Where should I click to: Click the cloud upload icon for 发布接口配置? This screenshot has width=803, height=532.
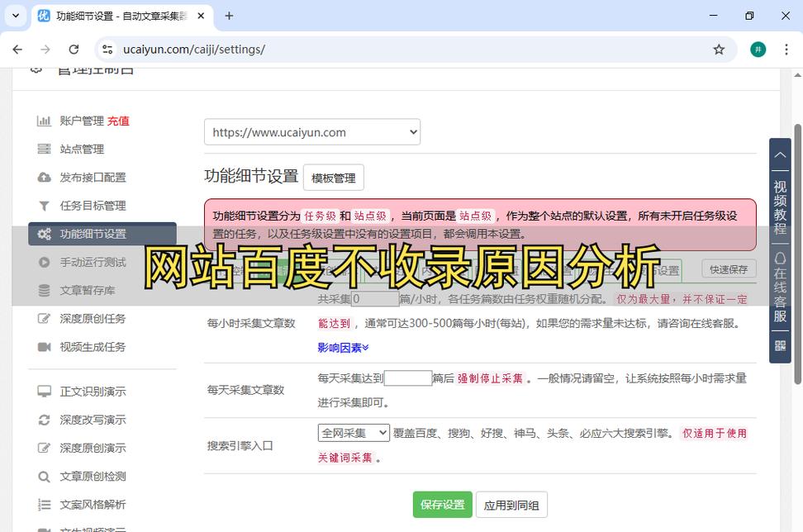click(44, 177)
